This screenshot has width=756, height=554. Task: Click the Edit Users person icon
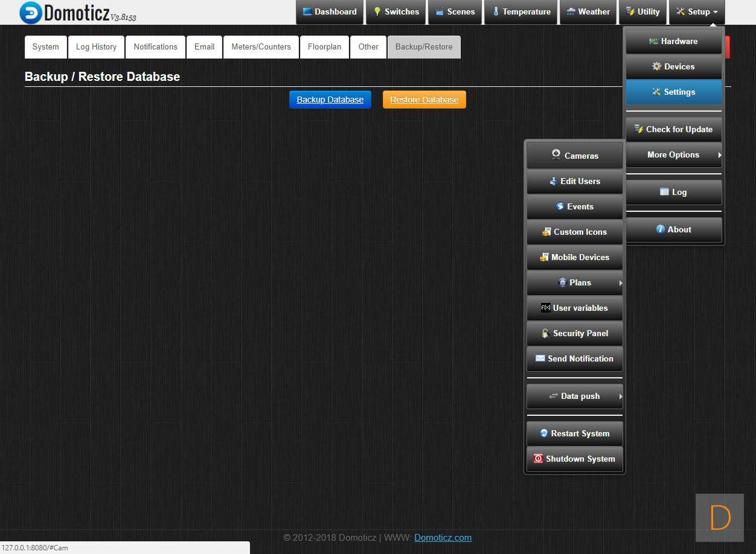[x=554, y=181]
